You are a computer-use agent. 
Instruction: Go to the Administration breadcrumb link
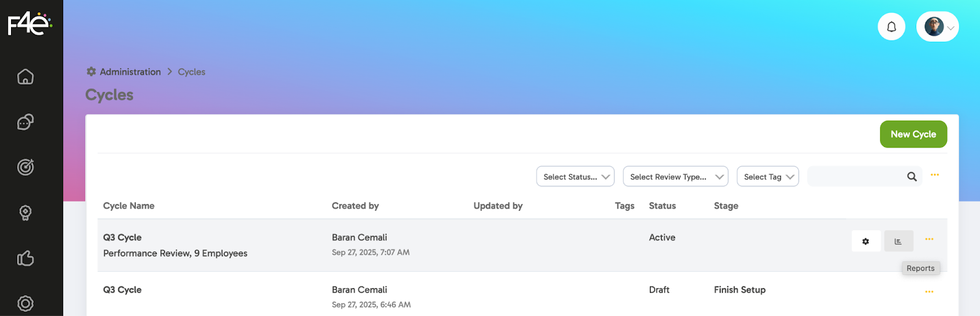130,72
